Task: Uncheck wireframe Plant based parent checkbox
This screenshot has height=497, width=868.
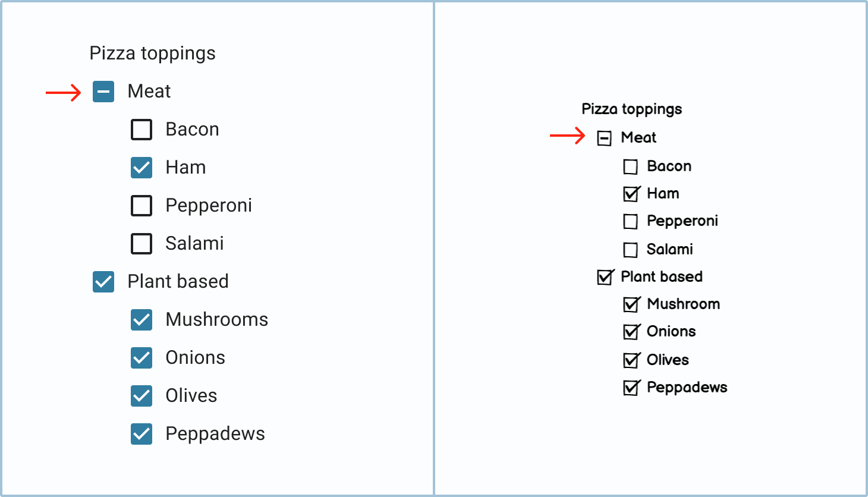Action: click(605, 278)
